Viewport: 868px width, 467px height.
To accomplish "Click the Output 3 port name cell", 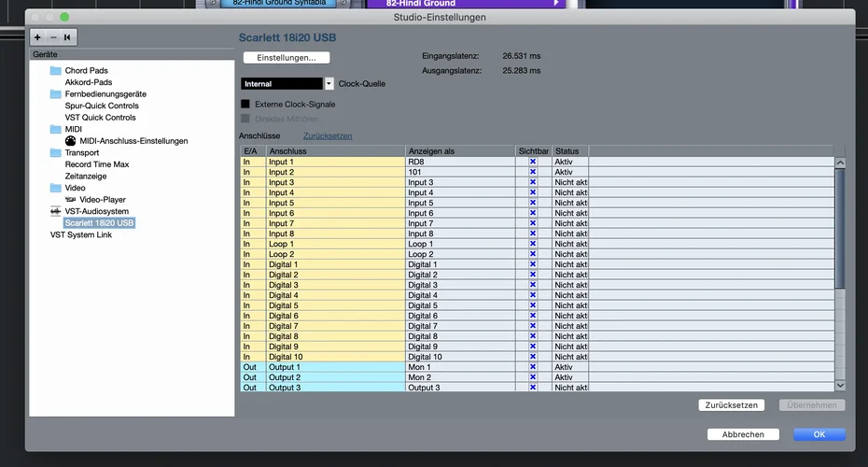I will coord(335,388).
